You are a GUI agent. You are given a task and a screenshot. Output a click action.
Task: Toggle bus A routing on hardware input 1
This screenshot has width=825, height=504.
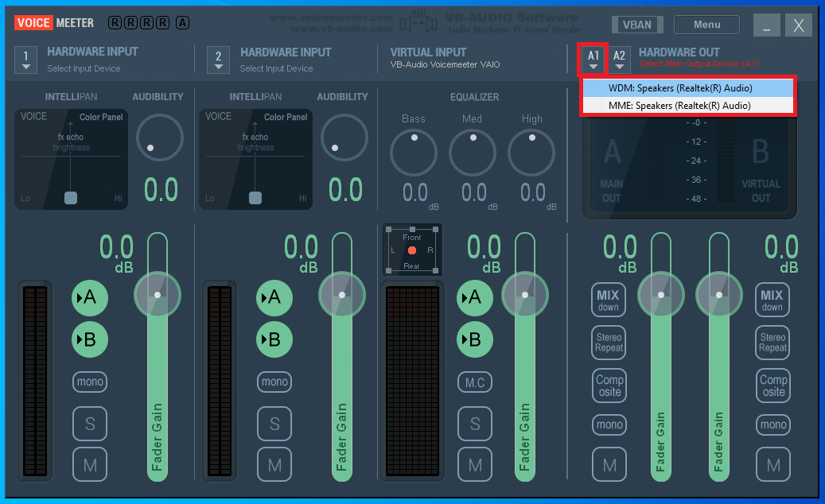(x=89, y=297)
